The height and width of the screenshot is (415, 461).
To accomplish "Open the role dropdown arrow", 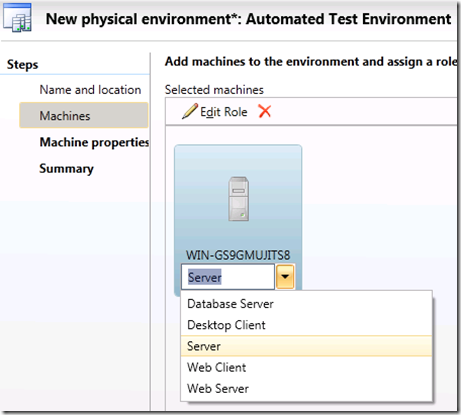I will (285, 277).
